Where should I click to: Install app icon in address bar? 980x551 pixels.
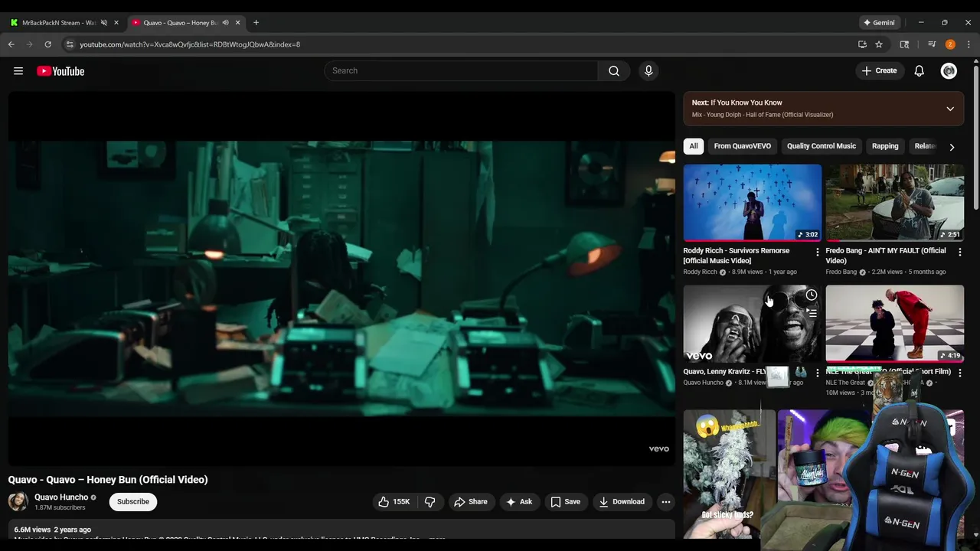pyautogui.click(x=862, y=44)
